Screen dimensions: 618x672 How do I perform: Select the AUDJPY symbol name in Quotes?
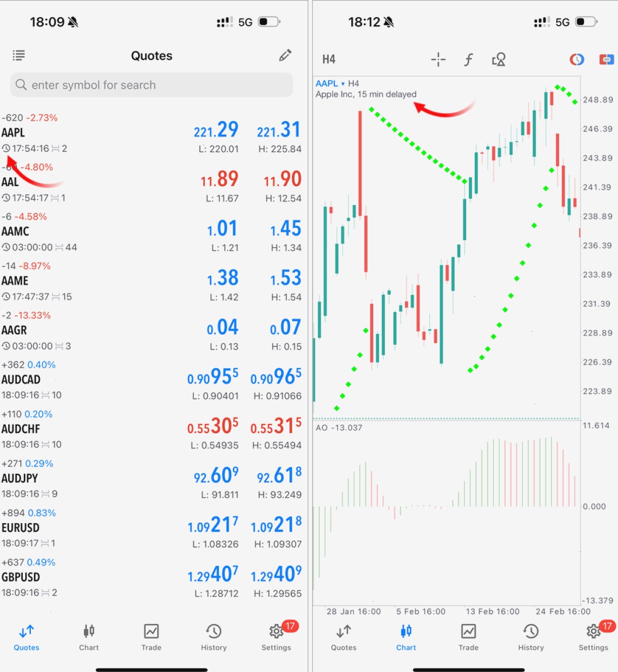click(x=20, y=478)
